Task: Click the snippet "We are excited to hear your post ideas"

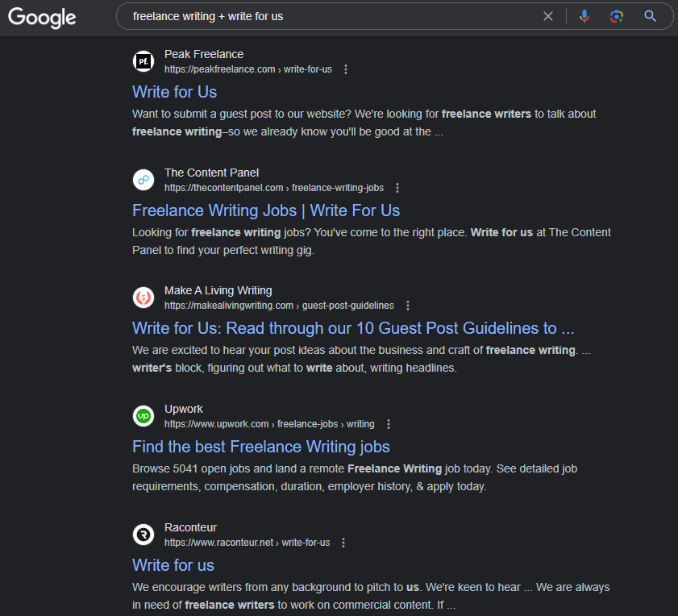Action: [x=361, y=359]
